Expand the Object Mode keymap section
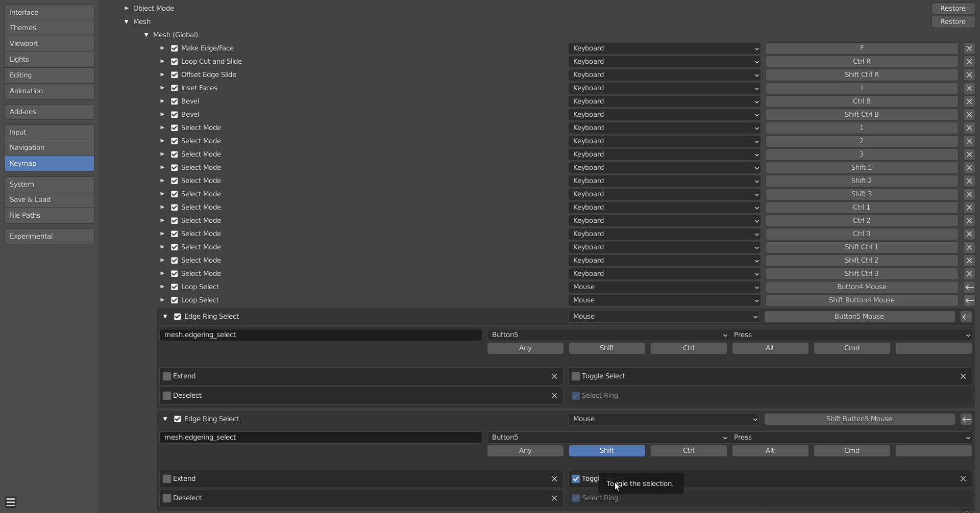The height and width of the screenshot is (513, 980). pos(127,8)
